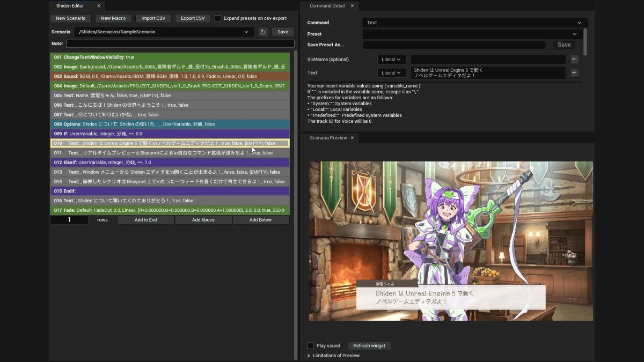
Task: Click the Add to End button
Action: pos(146,220)
